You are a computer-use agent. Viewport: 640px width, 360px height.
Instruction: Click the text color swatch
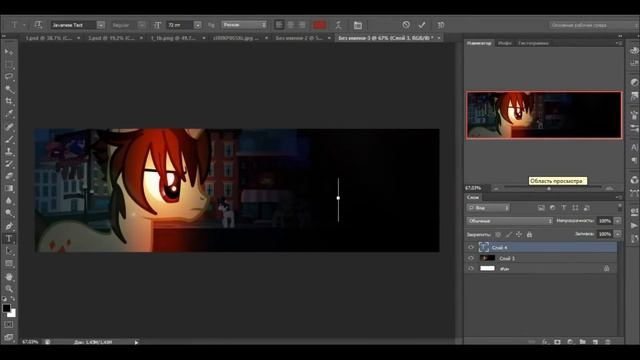319,25
